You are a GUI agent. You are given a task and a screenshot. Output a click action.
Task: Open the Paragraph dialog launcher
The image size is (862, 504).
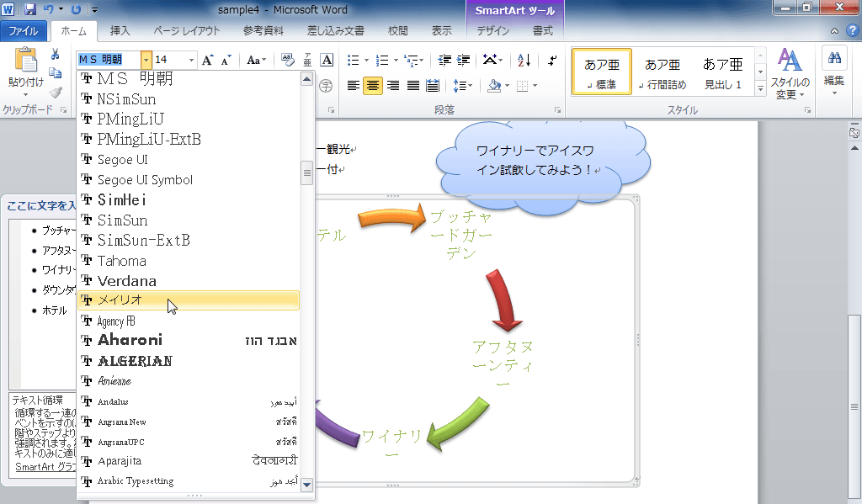(x=557, y=110)
